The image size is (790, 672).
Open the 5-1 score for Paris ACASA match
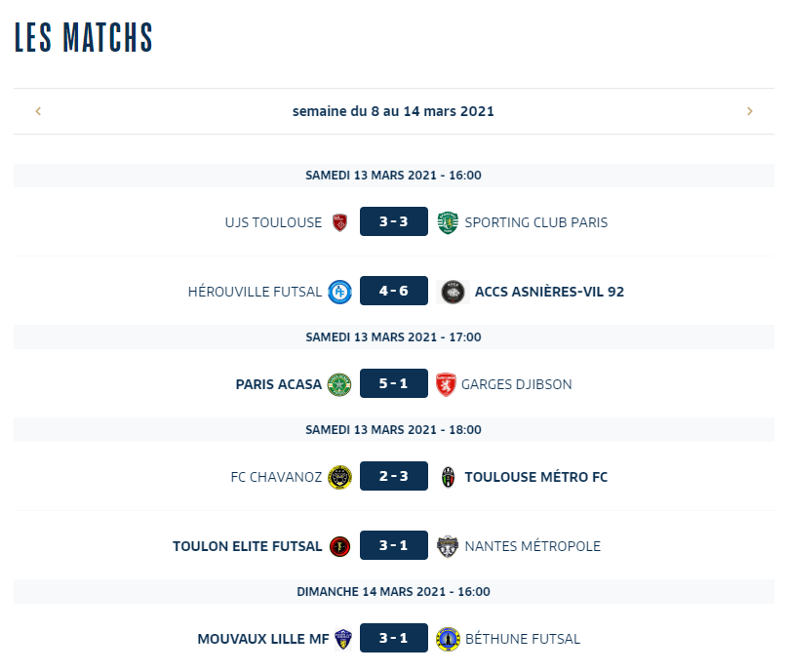(x=394, y=383)
